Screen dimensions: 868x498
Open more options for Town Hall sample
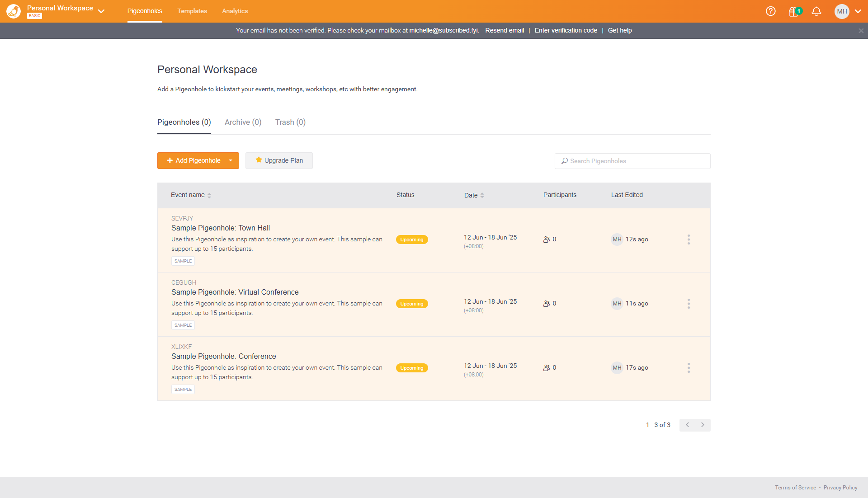click(x=689, y=240)
